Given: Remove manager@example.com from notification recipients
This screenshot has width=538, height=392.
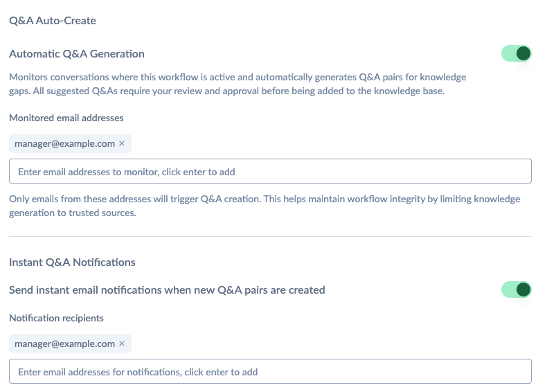Looking at the screenshot, I should (122, 344).
